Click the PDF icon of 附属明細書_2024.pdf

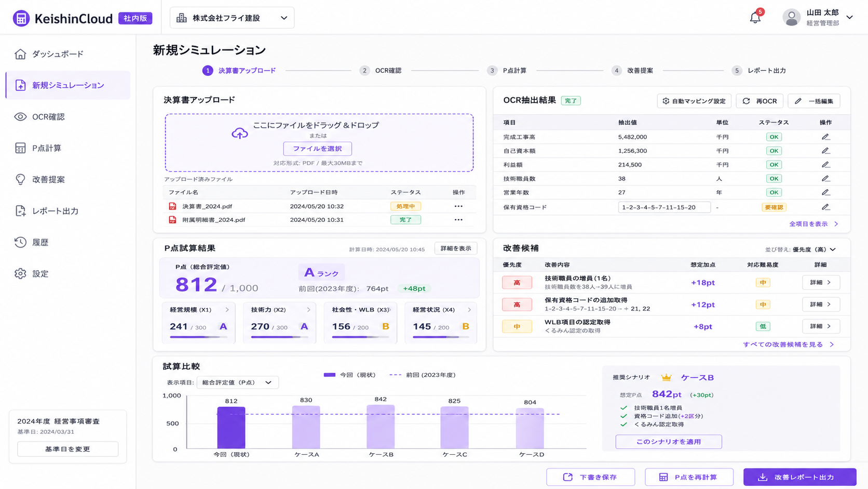pos(172,220)
